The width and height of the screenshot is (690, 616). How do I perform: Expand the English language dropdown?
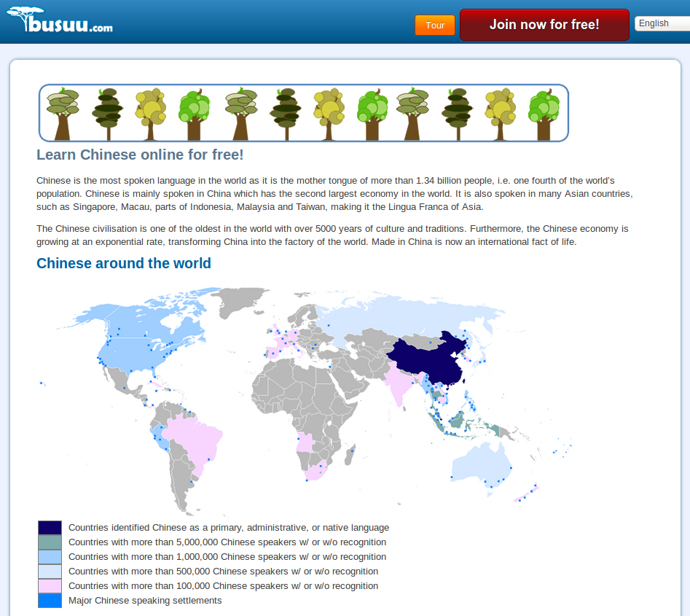coord(662,23)
